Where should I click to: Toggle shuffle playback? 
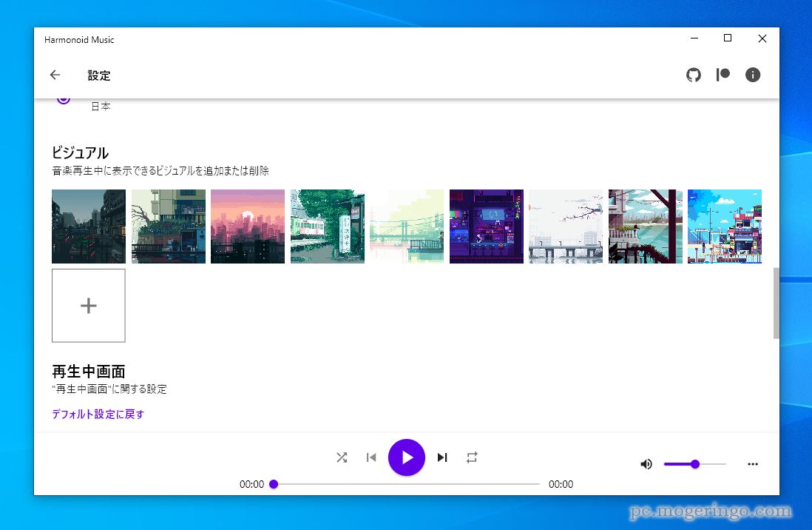click(x=342, y=457)
